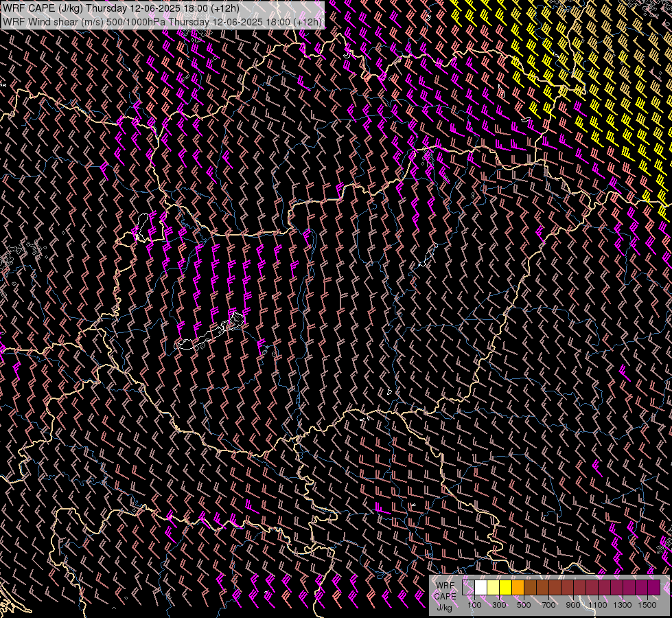Click the transparent first swatch in the legend
The image size is (672, 618).
point(468,587)
